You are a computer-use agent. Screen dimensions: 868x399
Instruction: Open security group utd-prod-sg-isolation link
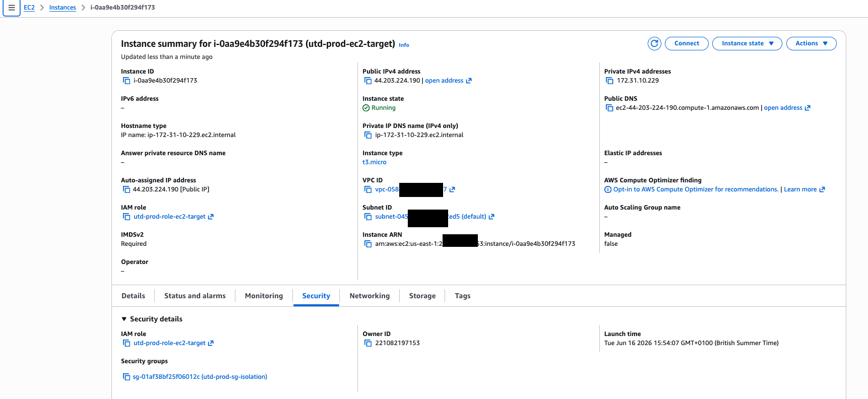[200, 377]
